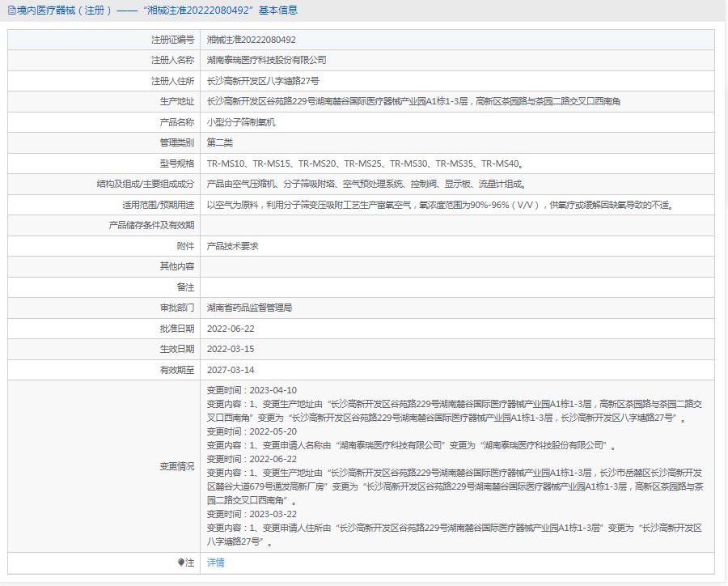Click change line about 变更申请人名称
The image size is (728, 586).
click(x=412, y=446)
